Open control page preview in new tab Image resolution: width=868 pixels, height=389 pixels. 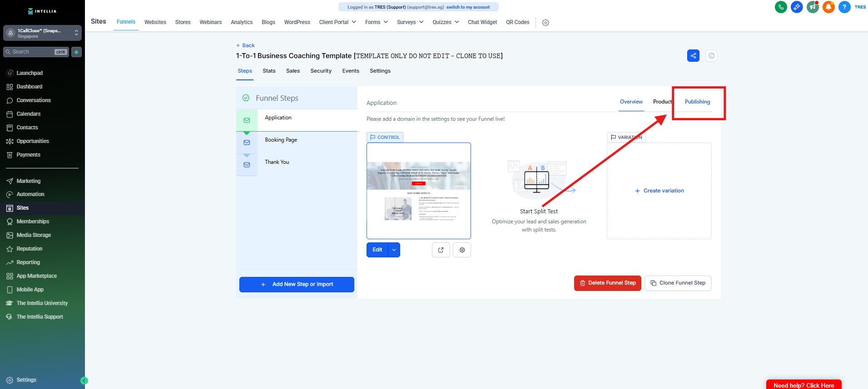pyautogui.click(x=441, y=250)
